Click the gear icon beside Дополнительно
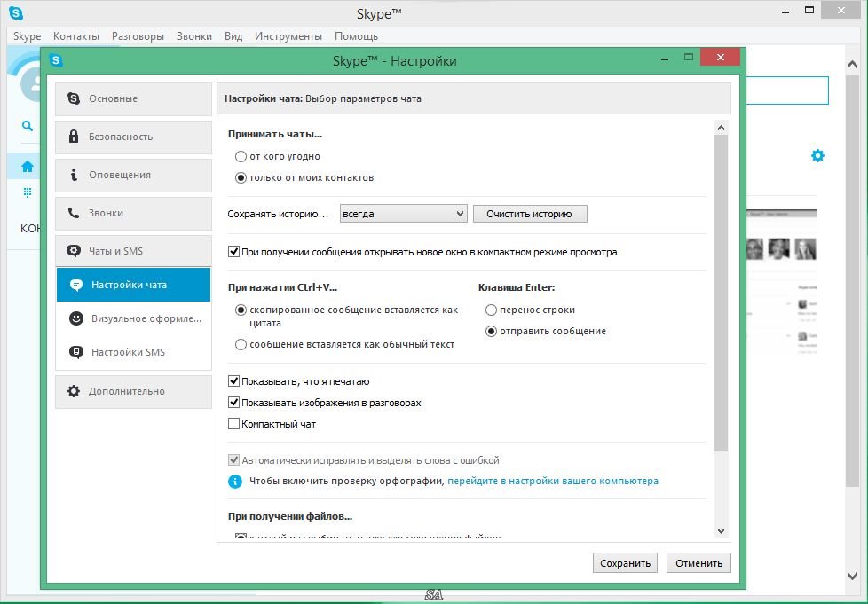The image size is (868, 604). tap(74, 391)
